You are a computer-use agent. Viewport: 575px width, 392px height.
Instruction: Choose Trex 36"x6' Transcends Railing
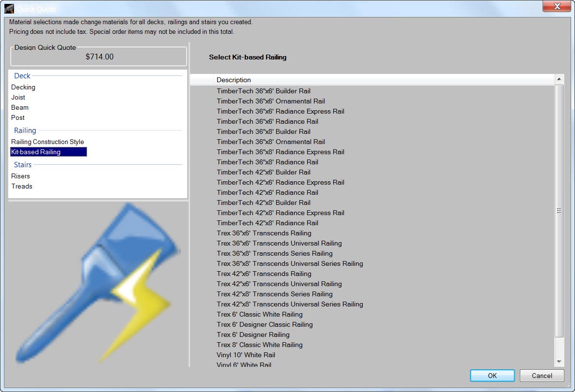pos(264,233)
